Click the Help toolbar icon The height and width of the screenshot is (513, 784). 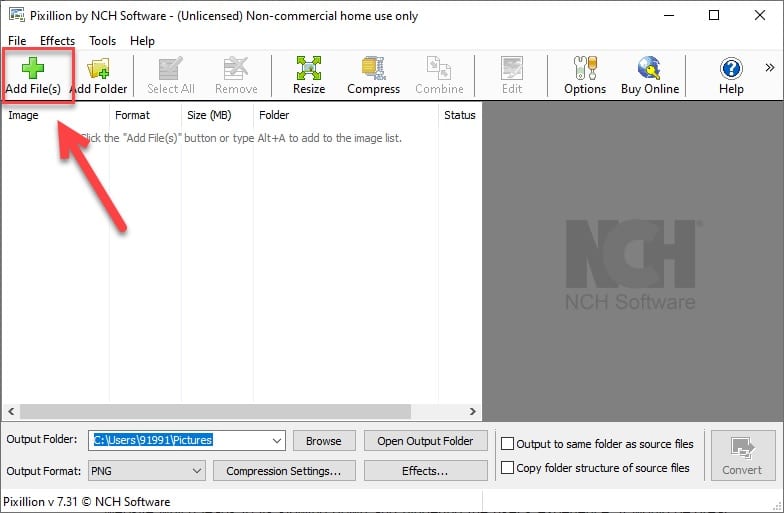(x=731, y=76)
